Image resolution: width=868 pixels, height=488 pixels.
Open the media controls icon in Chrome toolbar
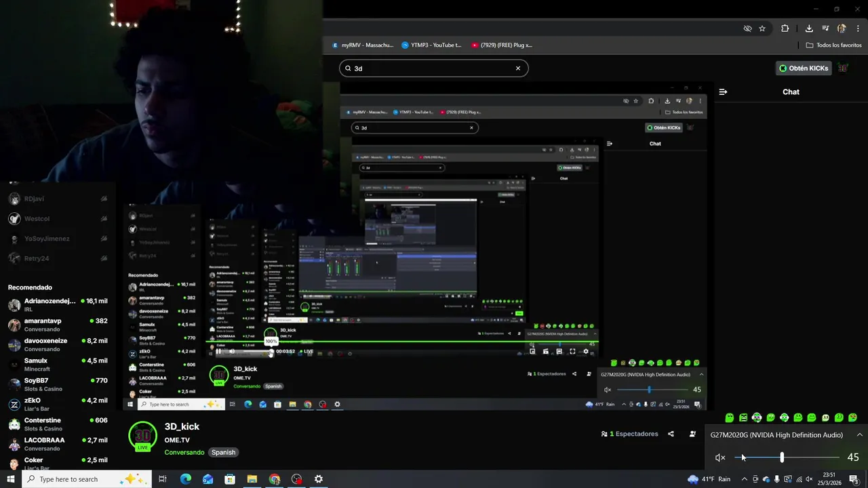(x=825, y=28)
